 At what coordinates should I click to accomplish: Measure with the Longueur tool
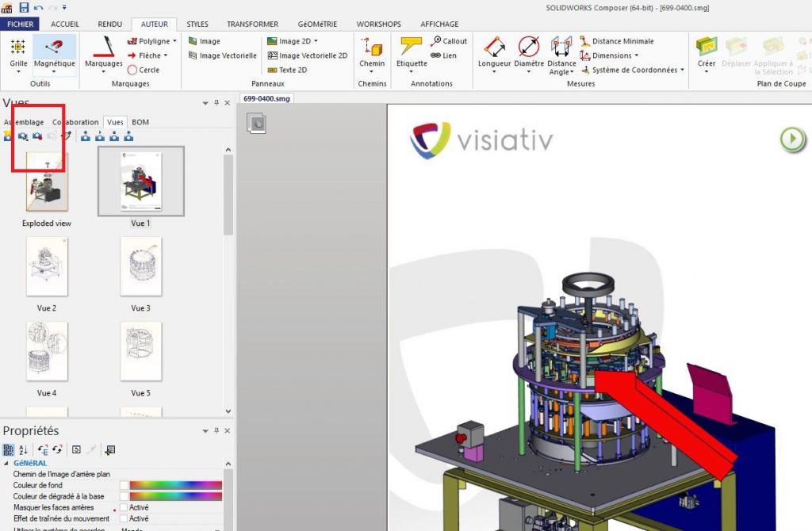click(x=494, y=55)
